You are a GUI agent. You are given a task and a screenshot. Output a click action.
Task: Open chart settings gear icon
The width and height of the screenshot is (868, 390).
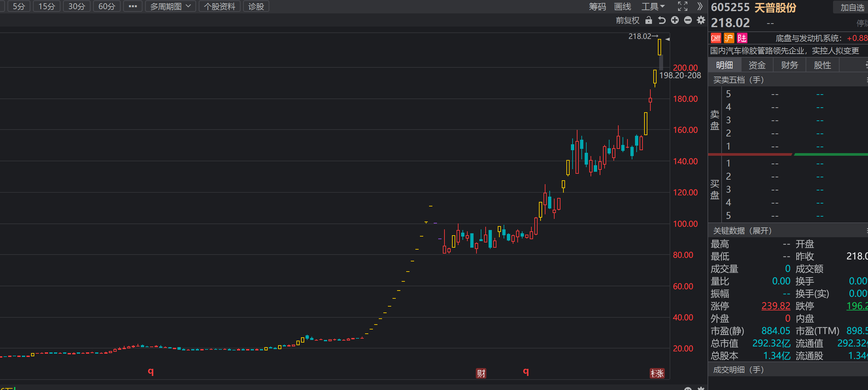[x=701, y=21]
